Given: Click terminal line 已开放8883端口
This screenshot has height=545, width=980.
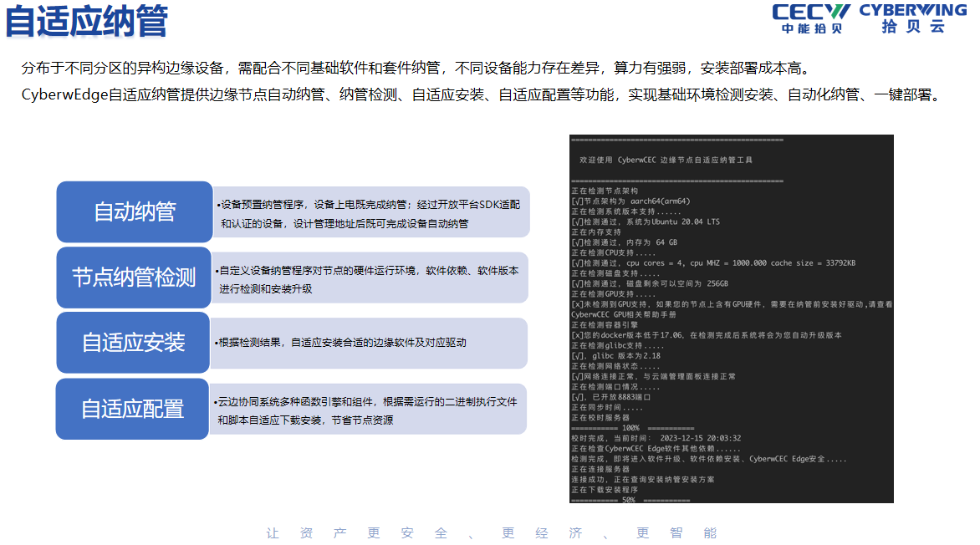Looking at the screenshot, I should click(x=610, y=397).
